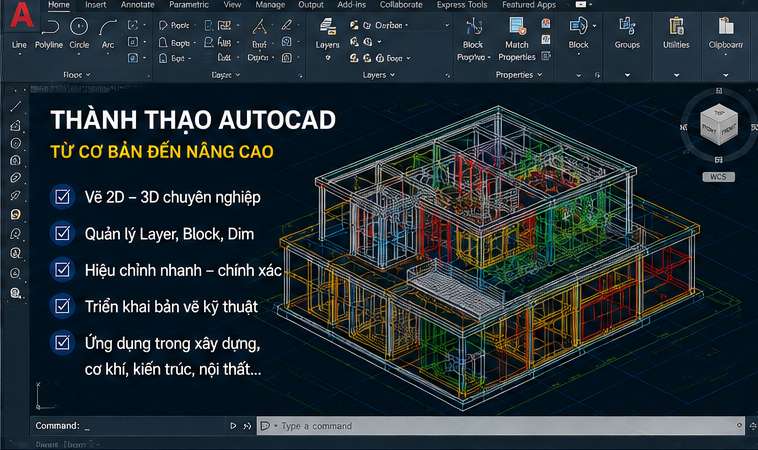Expand the Properties panel title chevron

[539, 75]
